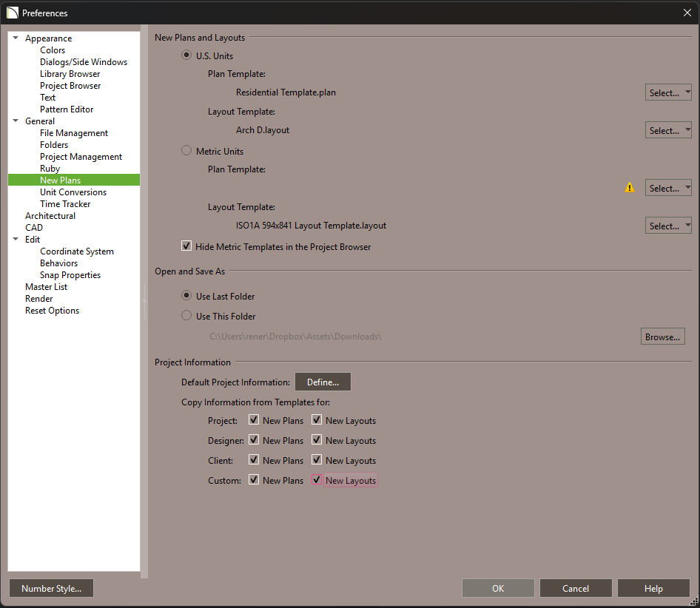Select Architectural in the tree
700x608 pixels.
[50, 216]
